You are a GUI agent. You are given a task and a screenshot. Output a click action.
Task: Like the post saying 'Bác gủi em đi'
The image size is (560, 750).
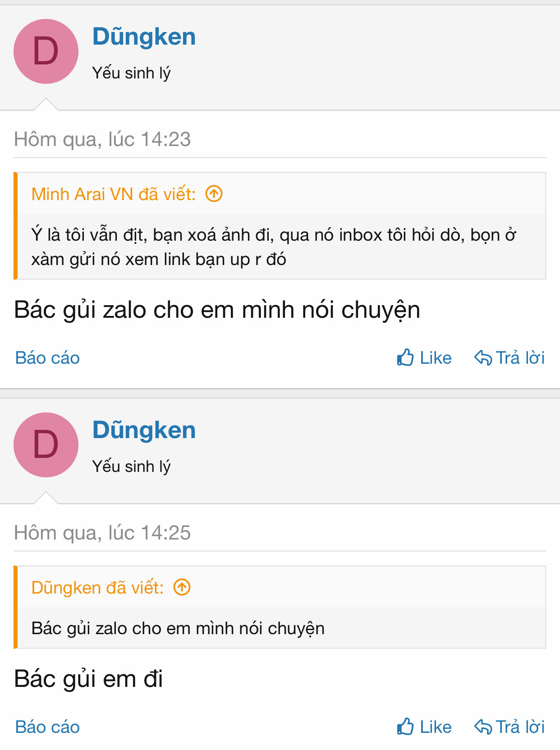(424, 727)
